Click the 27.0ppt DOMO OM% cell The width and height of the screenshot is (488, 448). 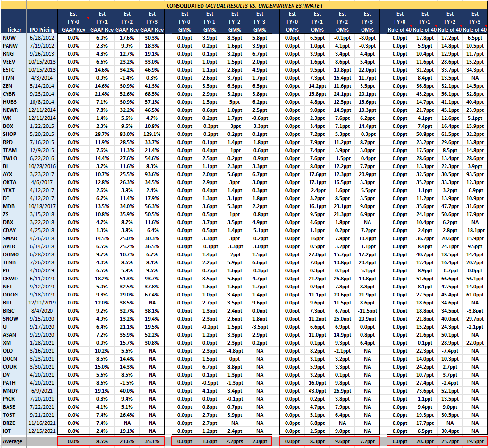[318, 254]
